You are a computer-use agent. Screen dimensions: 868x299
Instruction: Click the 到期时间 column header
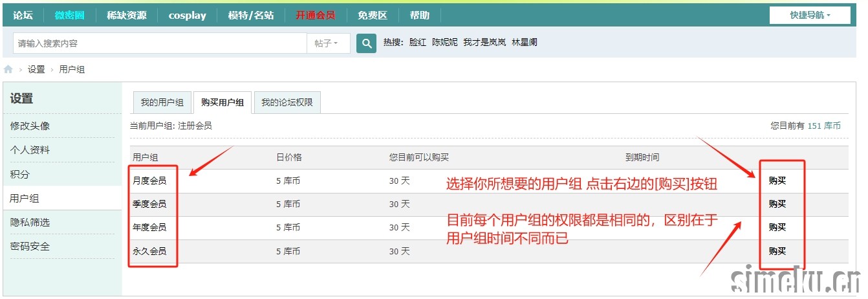[642, 157]
